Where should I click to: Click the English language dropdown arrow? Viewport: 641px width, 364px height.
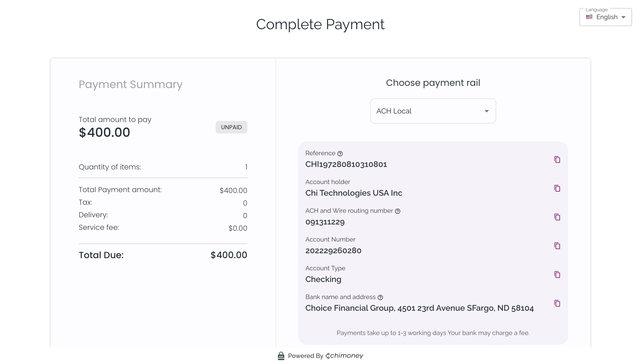[623, 17]
